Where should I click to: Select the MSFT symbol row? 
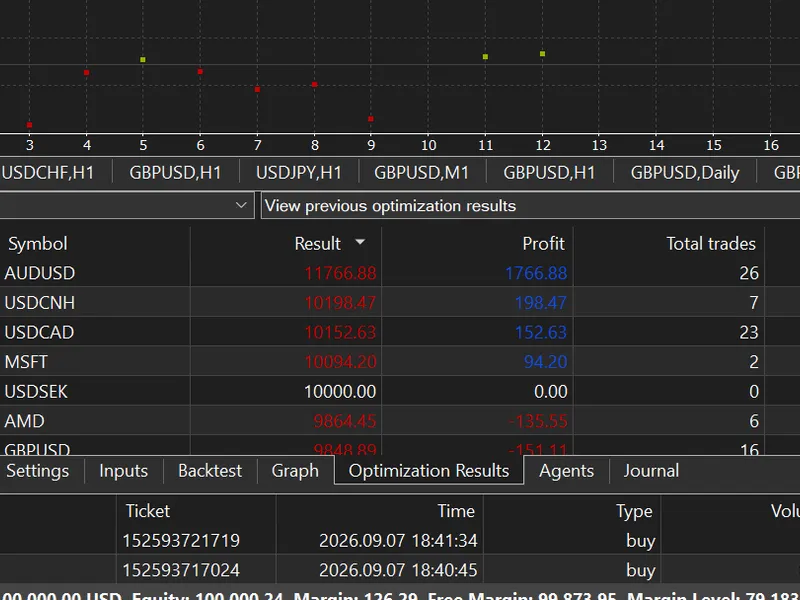[400, 362]
